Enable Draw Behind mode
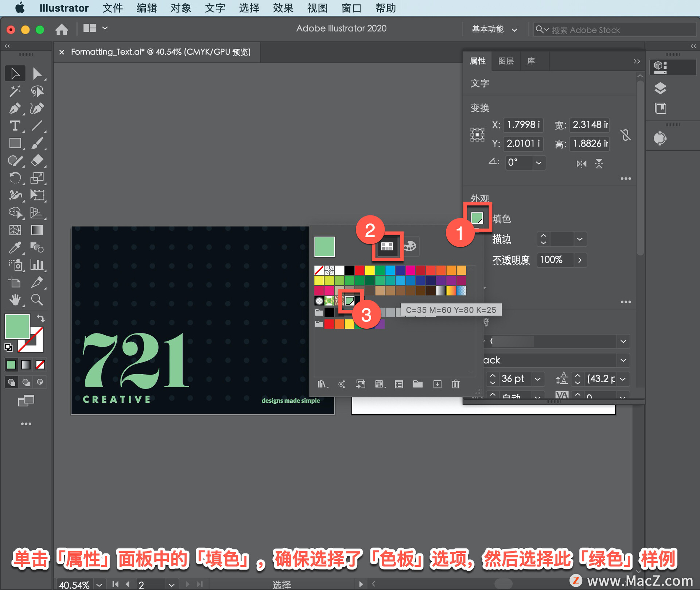Image resolution: width=700 pixels, height=590 pixels. [26, 382]
